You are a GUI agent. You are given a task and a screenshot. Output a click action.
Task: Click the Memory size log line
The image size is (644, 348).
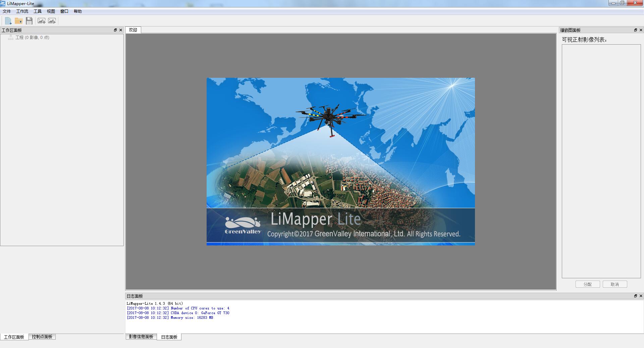coord(170,318)
